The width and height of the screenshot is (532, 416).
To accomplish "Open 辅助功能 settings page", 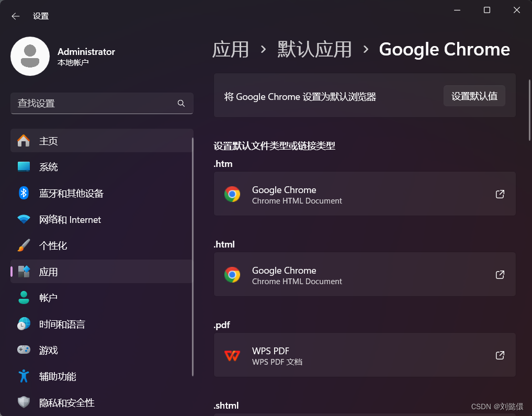I will pos(102,376).
